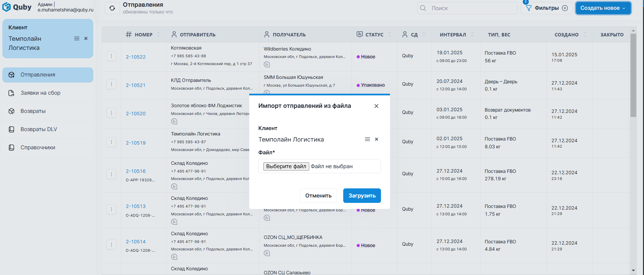Open shipment 2-10522
Image resolution: width=644 pixels, height=275 pixels.
[x=136, y=57]
